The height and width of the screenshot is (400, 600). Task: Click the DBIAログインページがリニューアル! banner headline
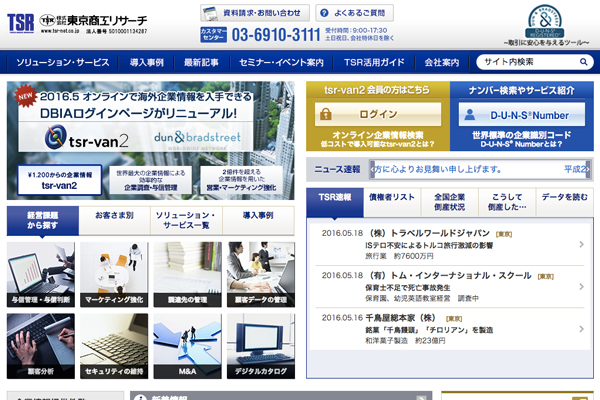pos(139,113)
